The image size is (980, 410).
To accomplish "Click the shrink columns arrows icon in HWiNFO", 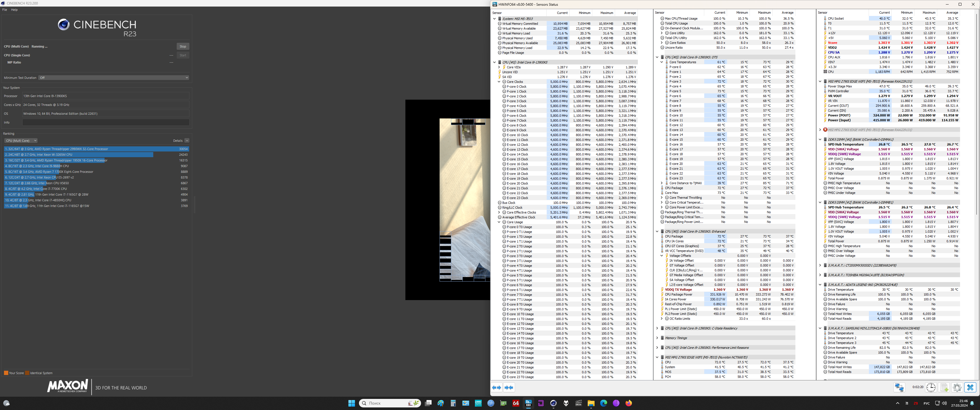I will point(509,388).
